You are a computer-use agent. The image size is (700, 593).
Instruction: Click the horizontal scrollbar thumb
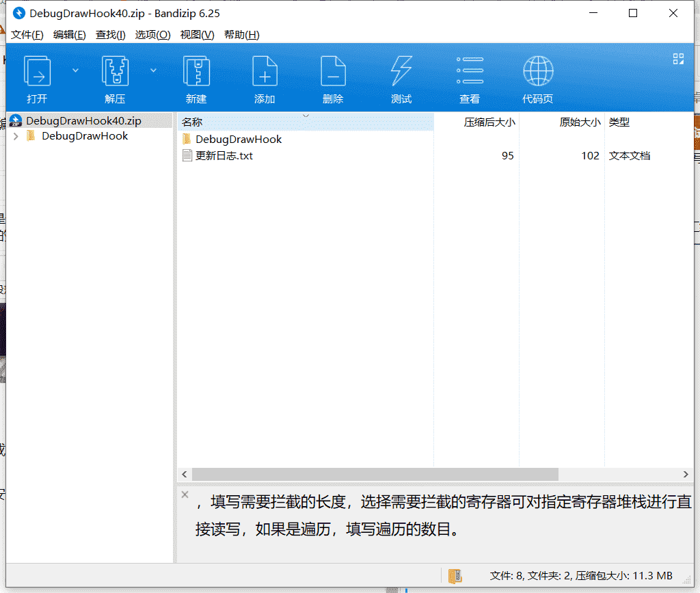click(x=375, y=474)
